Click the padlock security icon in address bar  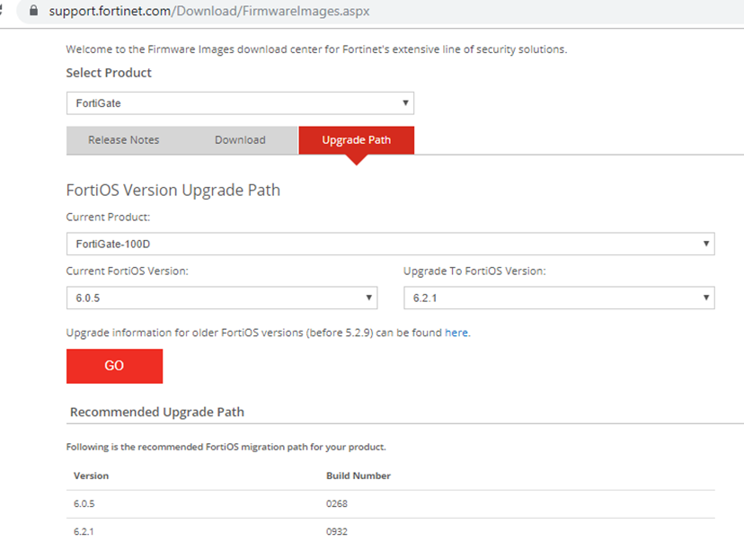(x=31, y=12)
